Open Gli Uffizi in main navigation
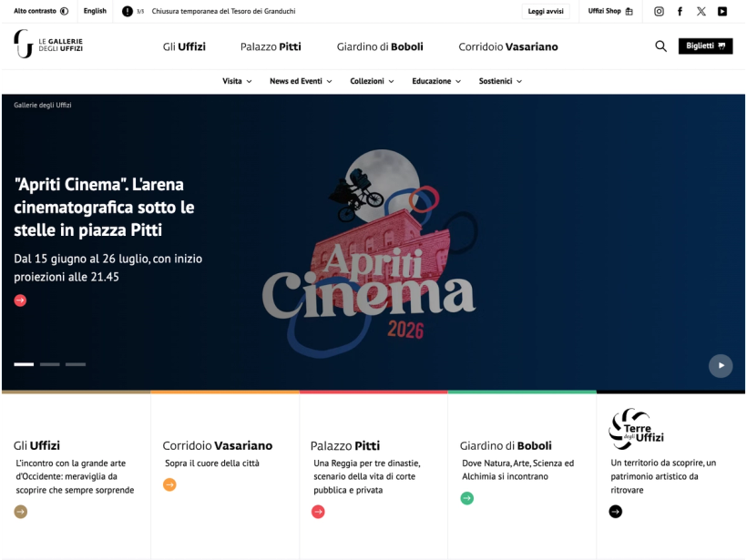This screenshot has height=560, width=747. pyautogui.click(x=184, y=46)
